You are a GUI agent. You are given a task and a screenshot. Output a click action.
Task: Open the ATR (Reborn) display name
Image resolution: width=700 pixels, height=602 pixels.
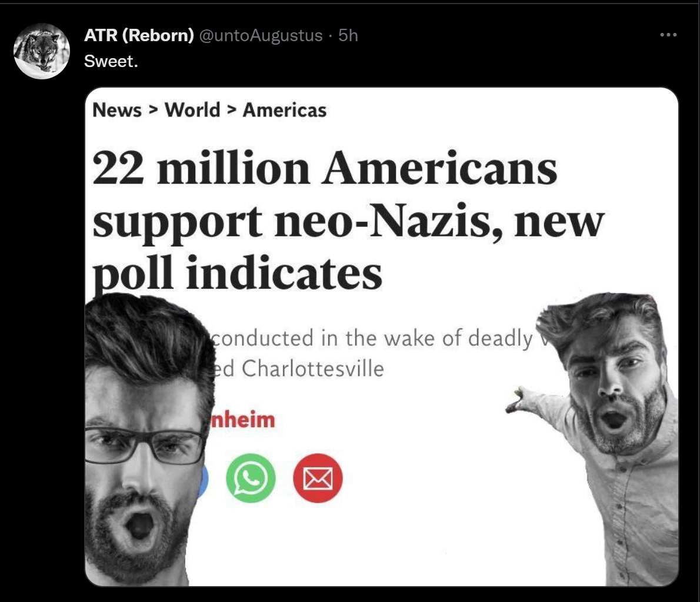pyautogui.click(x=139, y=35)
